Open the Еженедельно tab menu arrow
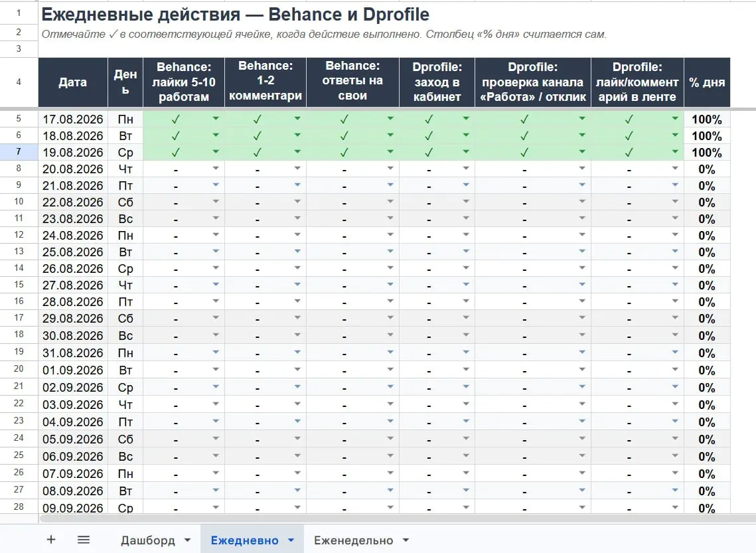 click(406, 540)
